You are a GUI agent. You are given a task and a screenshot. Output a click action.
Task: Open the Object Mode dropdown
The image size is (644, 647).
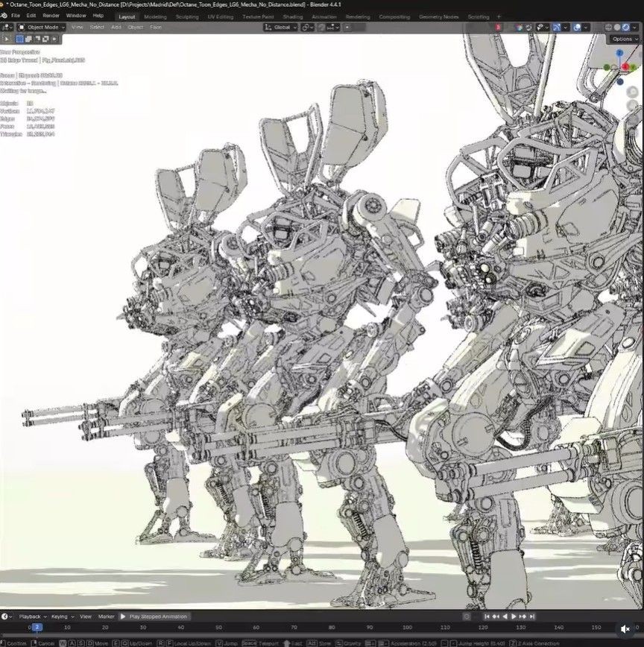(x=42, y=28)
